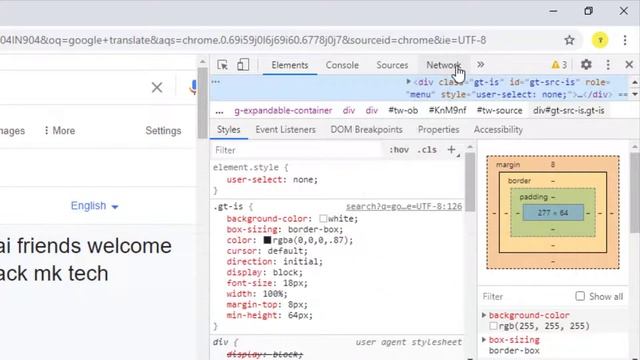This screenshot has height=360, width=640.
Task: Add new style rule plus icon
Action: [x=451, y=150]
